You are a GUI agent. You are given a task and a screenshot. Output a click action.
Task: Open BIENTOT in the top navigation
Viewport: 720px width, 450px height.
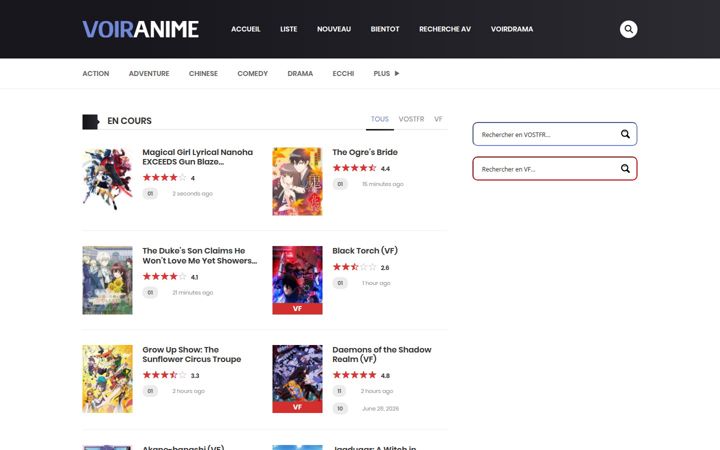[385, 29]
